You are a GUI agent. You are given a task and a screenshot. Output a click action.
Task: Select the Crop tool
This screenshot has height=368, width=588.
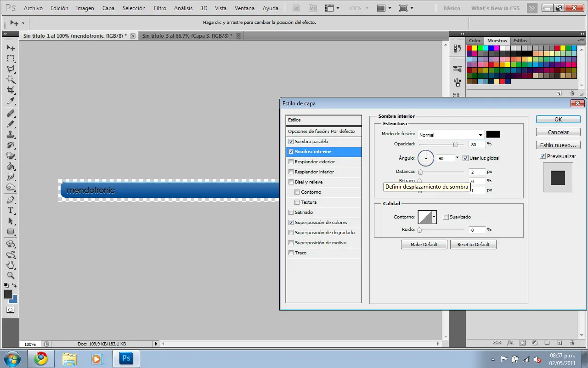pos(11,90)
